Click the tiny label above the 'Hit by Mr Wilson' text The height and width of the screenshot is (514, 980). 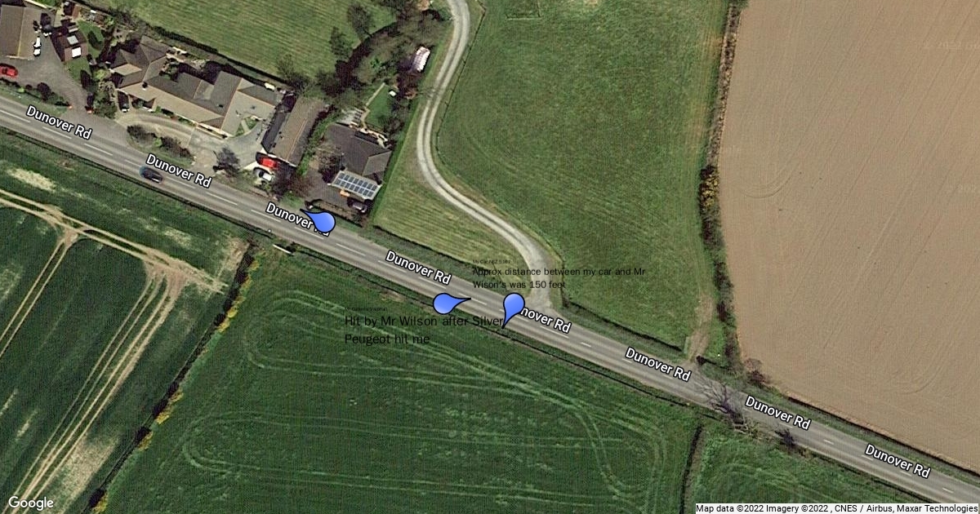364,311
